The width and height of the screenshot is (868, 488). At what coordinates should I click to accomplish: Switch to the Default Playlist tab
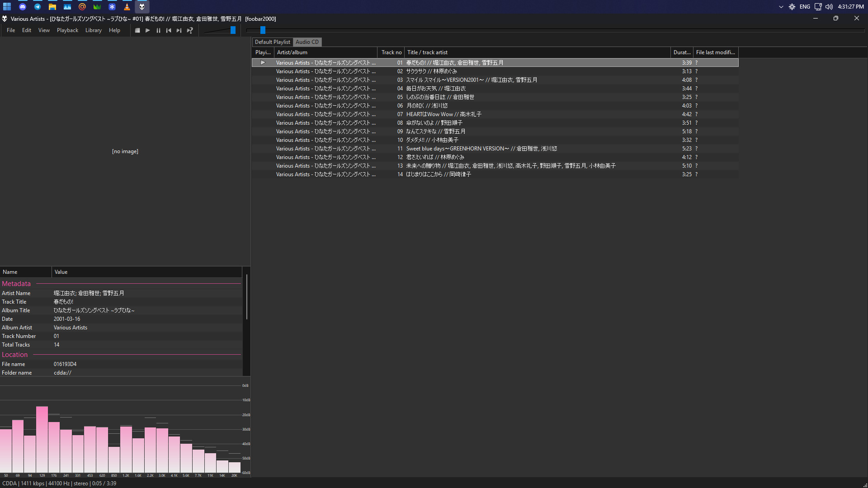point(273,42)
